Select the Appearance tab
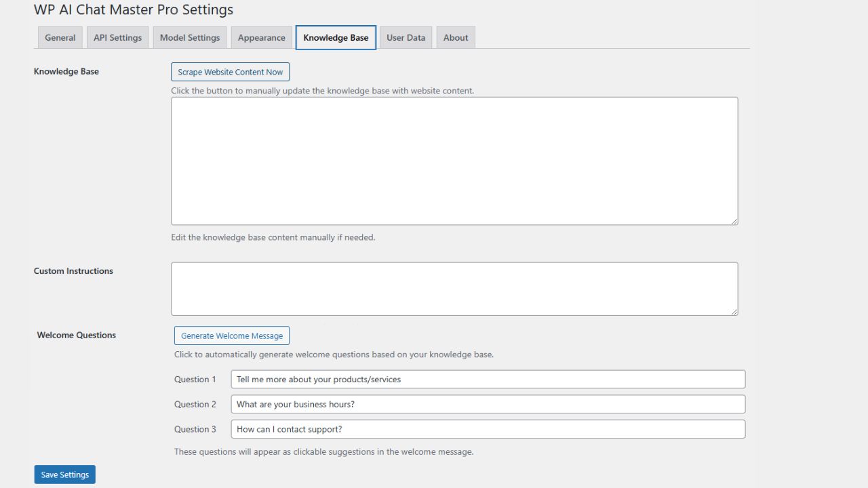Viewport: 868px width, 488px height. pos(261,37)
